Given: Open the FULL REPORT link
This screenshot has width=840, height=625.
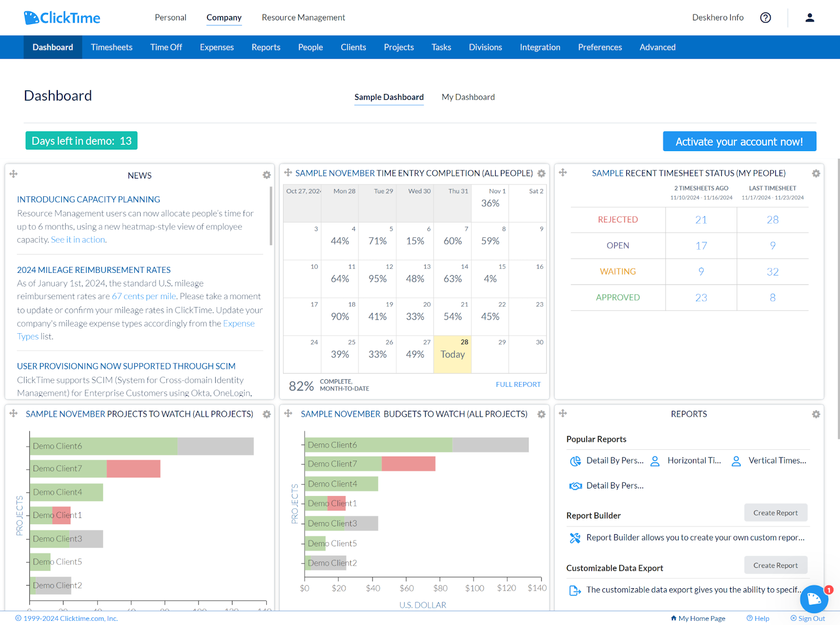Looking at the screenshot, I should coord(518,384).
